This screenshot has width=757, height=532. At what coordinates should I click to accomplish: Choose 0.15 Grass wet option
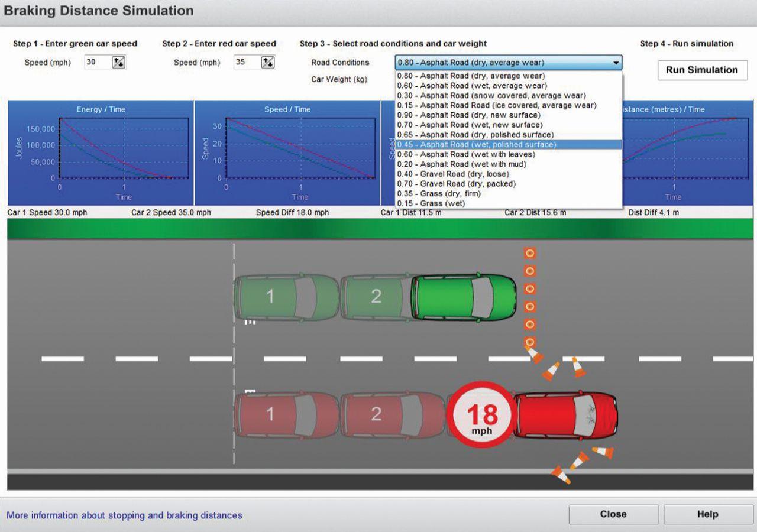coord(509,203)
